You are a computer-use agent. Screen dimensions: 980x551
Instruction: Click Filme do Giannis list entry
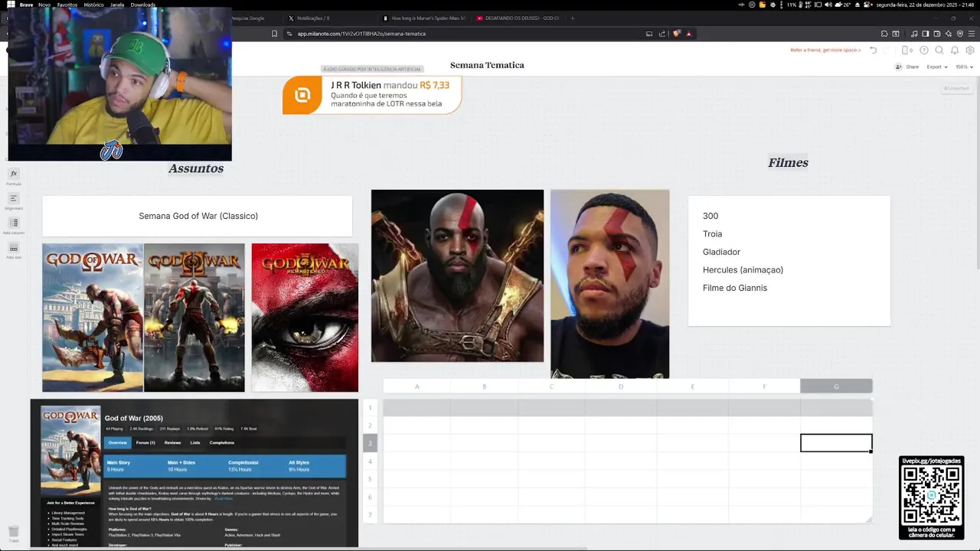point(735,288)
